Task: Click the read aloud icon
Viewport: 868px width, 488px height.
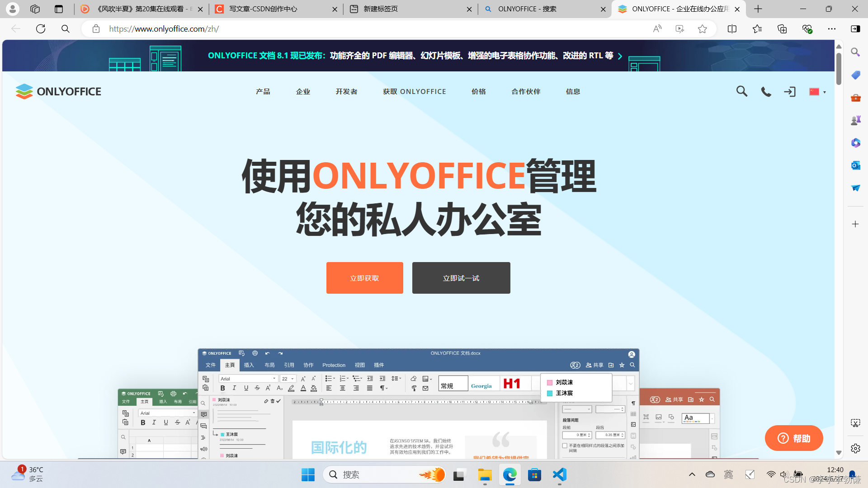Action: click(x=657, y=29)
